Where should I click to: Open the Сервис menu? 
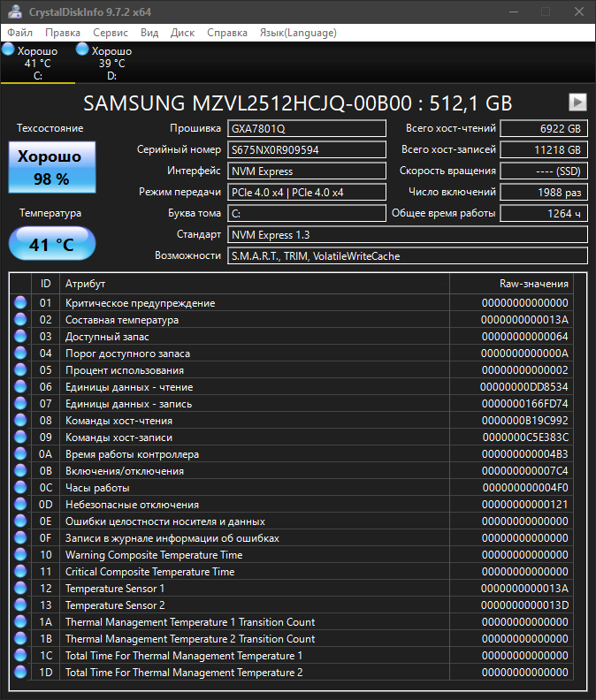pyautogui.click(x=111, y=33)
